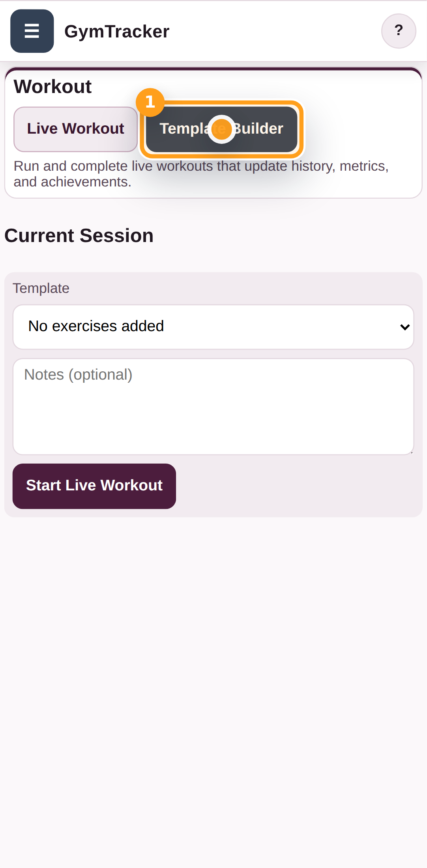Select the Live Workout mode option
This screenshot has width=427, height=868.
coord(75,129)
